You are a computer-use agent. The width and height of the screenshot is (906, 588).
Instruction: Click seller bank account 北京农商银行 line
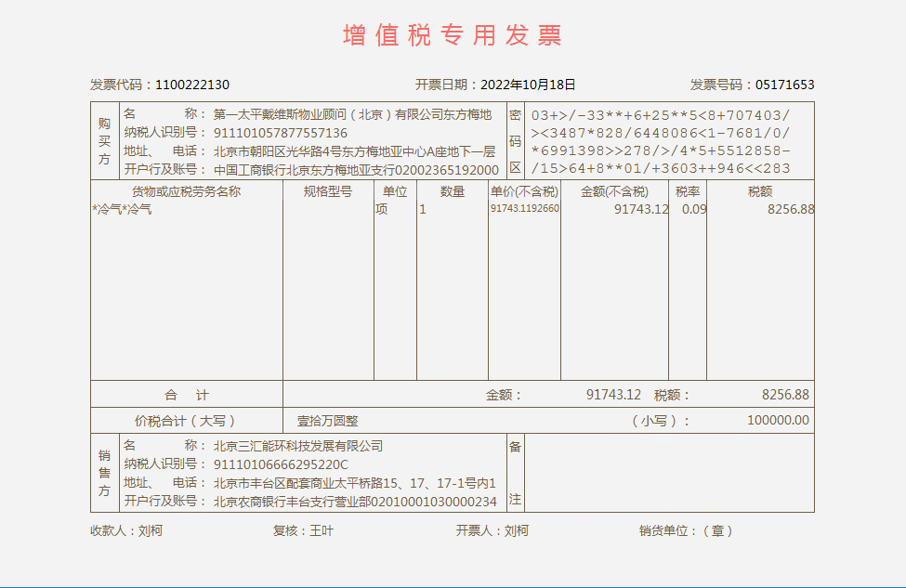(x=355, y=502)
